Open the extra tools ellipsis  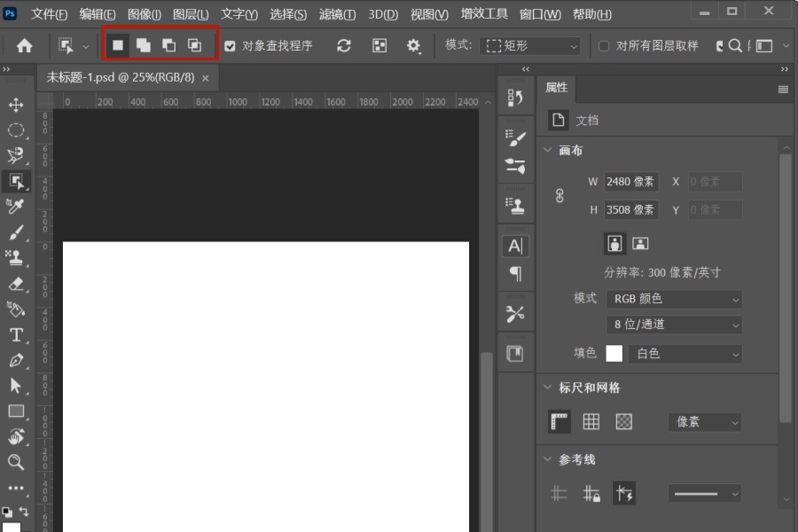[16, 488]
